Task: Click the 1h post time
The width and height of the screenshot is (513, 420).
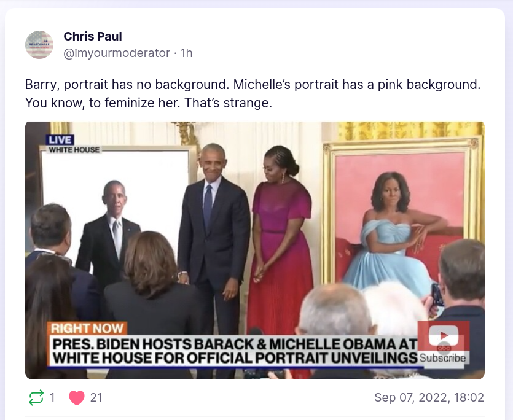Action: pos(187,53)
